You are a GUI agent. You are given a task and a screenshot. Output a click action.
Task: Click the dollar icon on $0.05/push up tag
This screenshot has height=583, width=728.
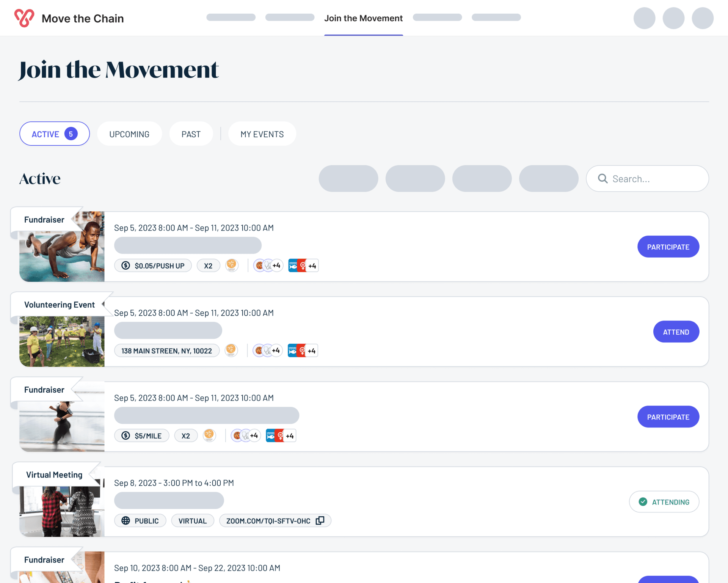126,266
